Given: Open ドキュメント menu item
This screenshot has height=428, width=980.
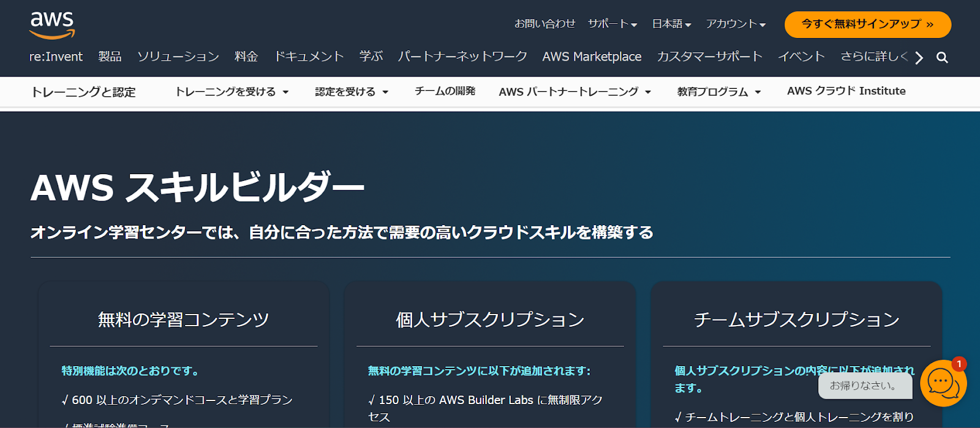Looking at the screenshot, I should coord(309,57).
